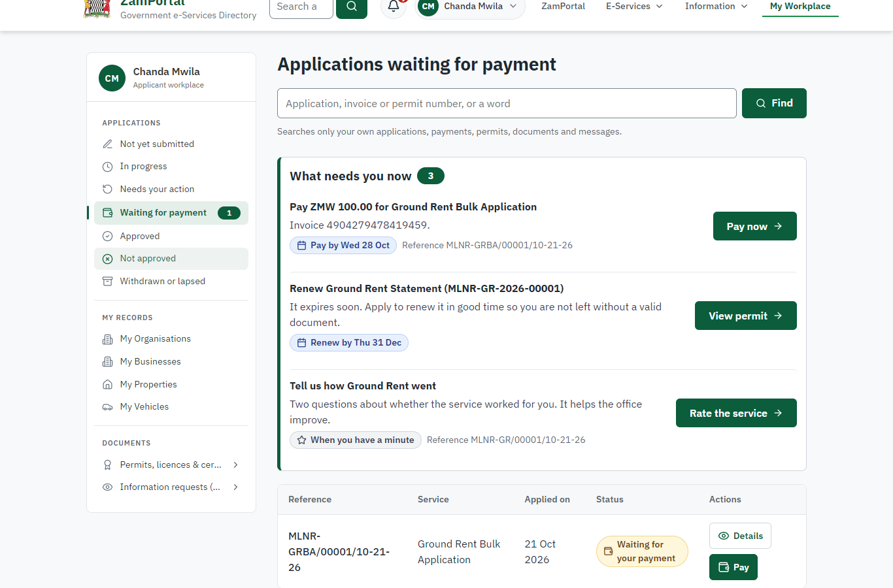
Task: Click the Applied on column header
Action: pos(547,499)
